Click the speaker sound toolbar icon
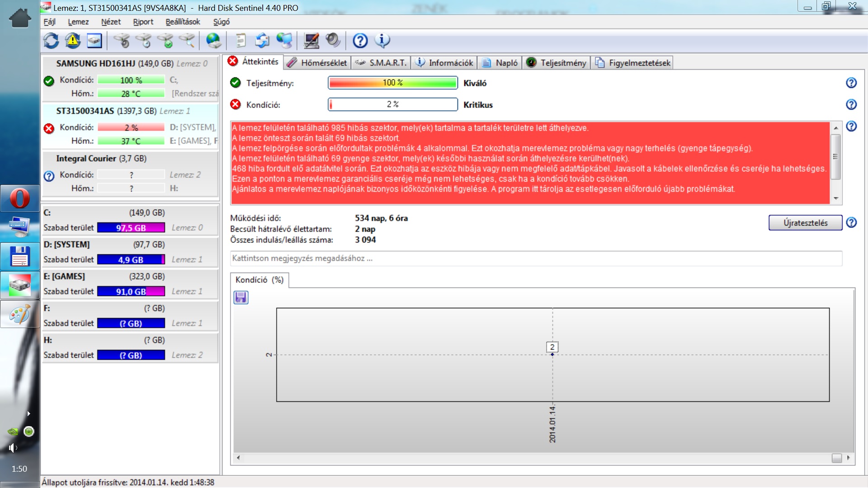Viewport: 868px width, 488px height. pyautogui.click(x=333, y=41)
